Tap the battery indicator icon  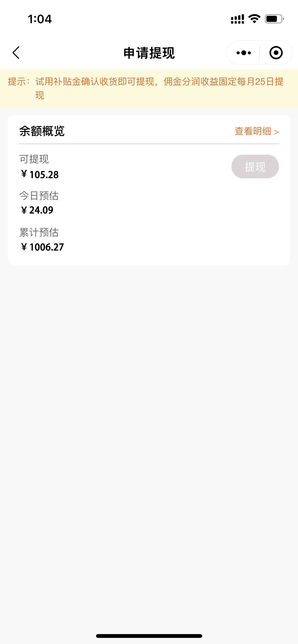point(274,19)
